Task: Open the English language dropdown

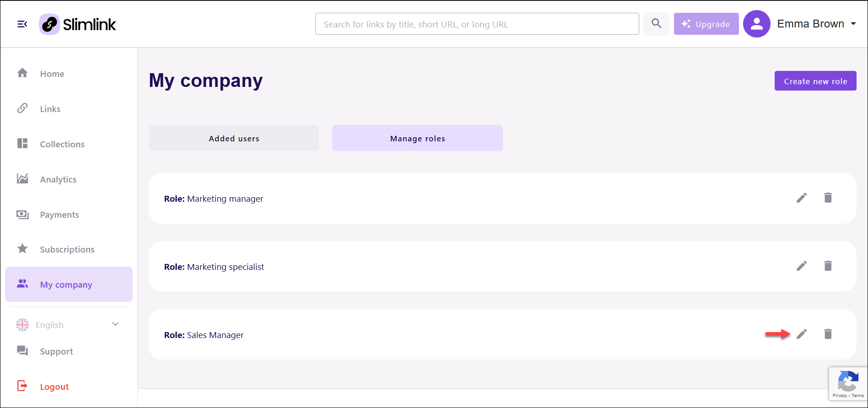Action: [68, 325]
